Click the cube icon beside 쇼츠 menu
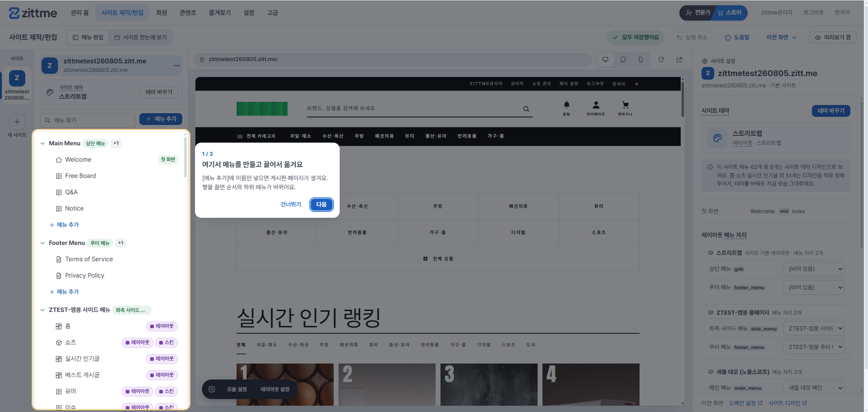The width and height of the screenshot is (868, 412). [x=59, y=343]
